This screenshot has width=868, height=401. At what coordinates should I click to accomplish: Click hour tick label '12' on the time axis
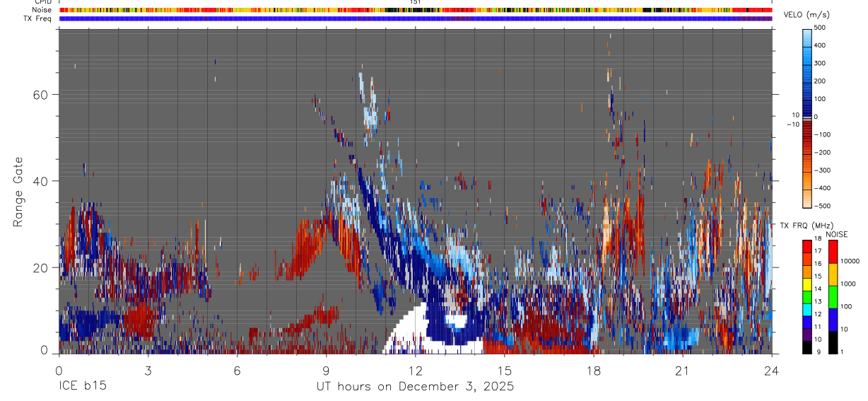tap(415, 371)
